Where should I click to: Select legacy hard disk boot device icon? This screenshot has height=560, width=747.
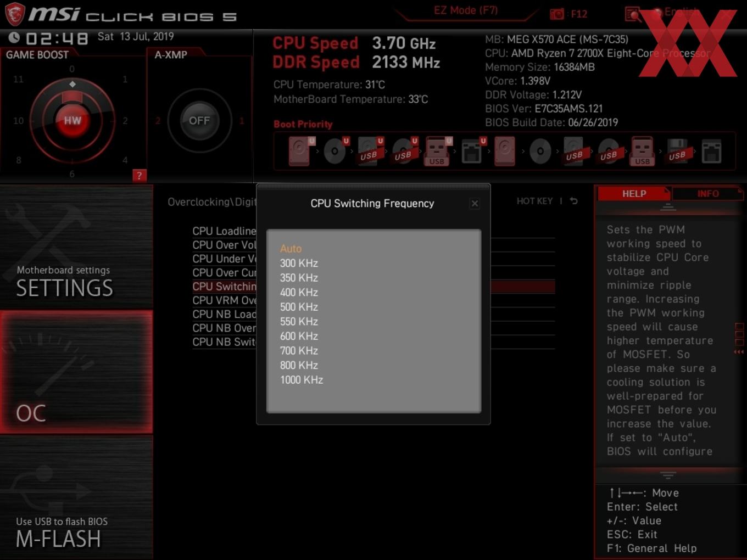coord(505,151)
